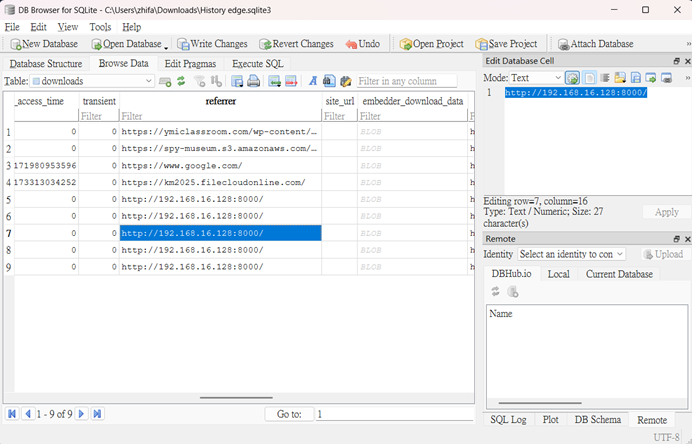The height and width of the screenshot is (444, 692).
Task: Open the View menu
Action: 68,27
